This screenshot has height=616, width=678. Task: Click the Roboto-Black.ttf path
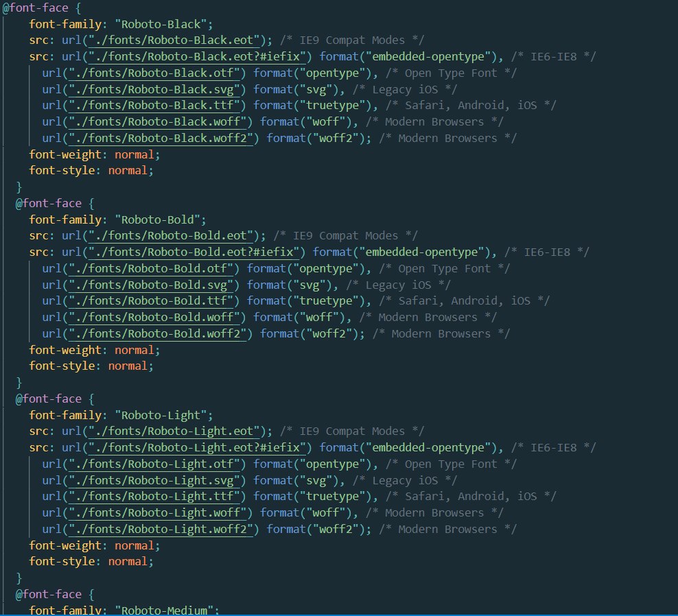pyautogui.click(x=154, y=106)
